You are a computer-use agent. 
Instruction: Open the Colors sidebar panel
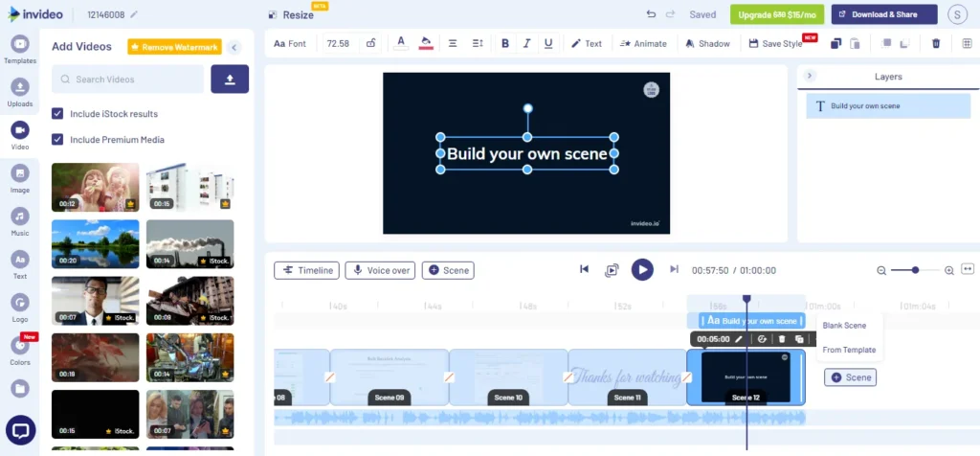coord(20,351)
